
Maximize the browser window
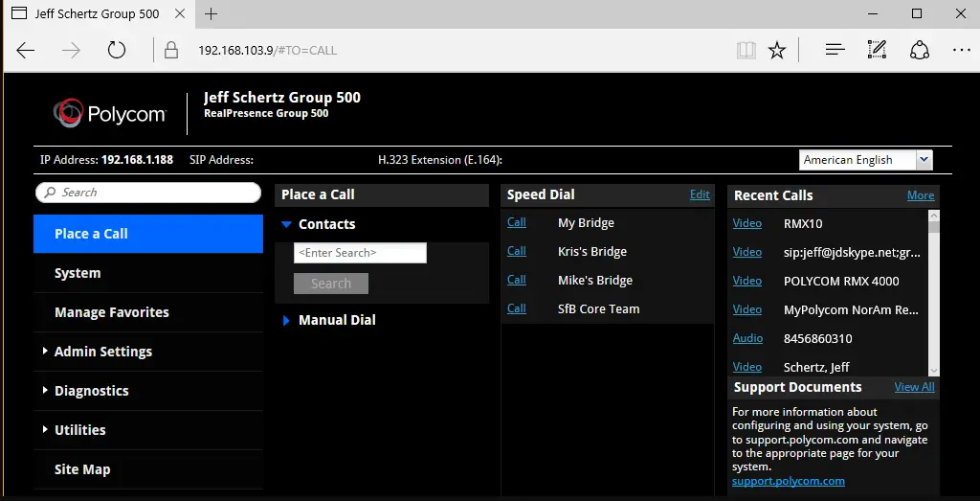click(916, 13)
